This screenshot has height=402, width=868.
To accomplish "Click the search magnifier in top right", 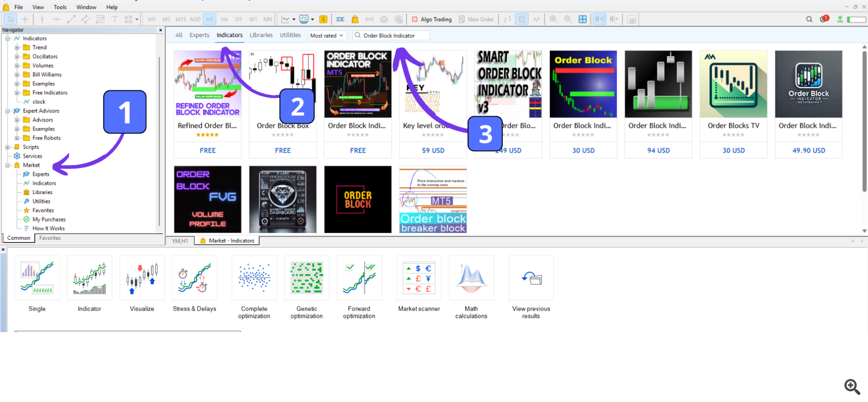I will click(x=810, y=19).
